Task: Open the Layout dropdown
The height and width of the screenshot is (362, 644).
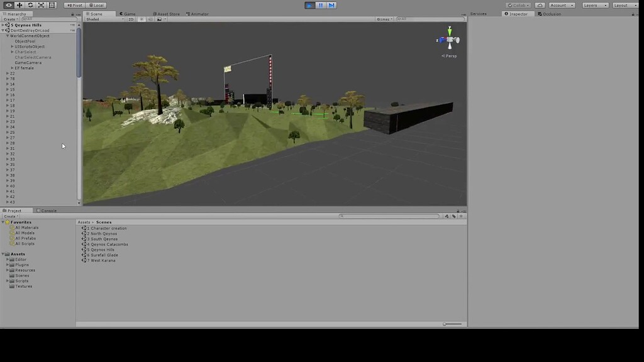Action: tap(625, 5)
